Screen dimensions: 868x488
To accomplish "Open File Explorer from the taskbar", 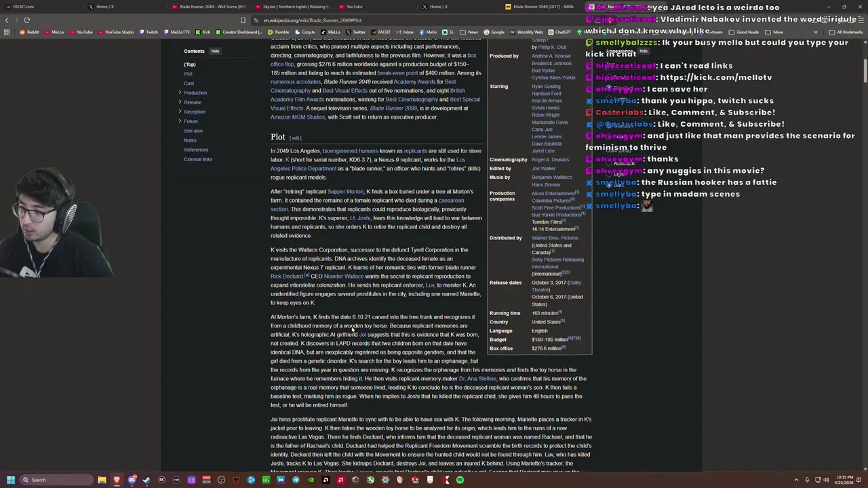I will 102,480.
